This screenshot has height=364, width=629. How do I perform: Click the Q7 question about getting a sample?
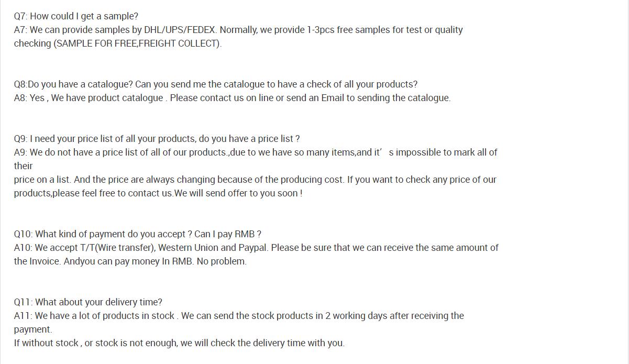[76, 16]
